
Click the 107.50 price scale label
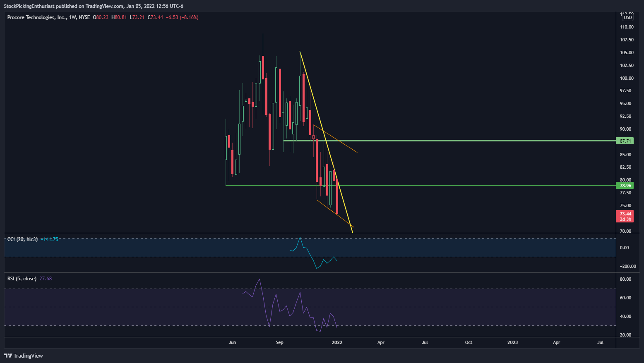pyautogui.click(x=627, y=40)
